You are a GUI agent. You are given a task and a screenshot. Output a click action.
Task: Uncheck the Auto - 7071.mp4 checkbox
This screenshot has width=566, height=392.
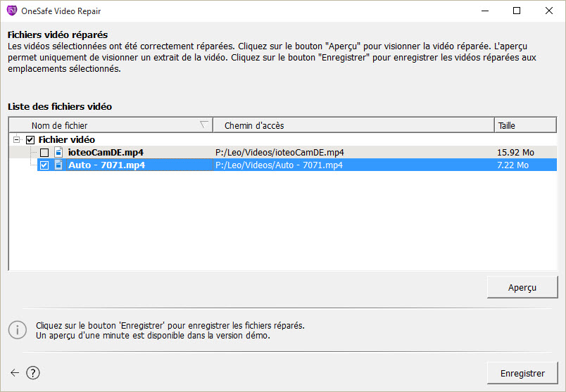[44, 165]
